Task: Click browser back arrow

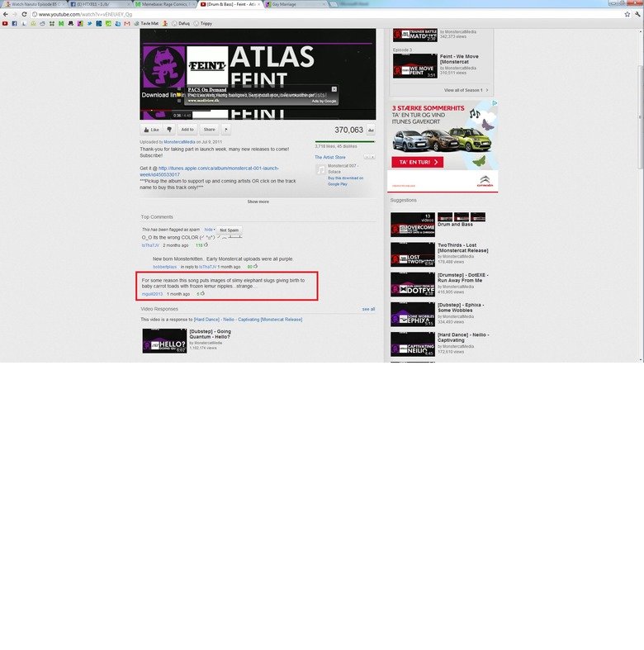Action: point(5,14)
